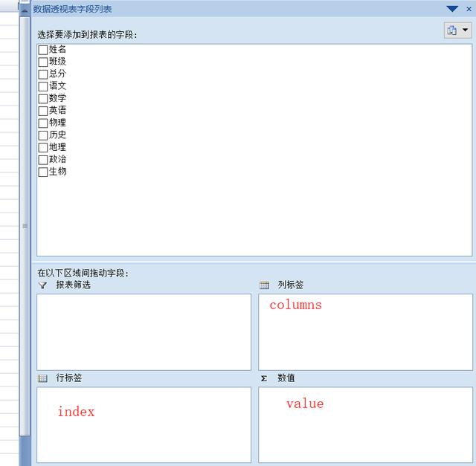Image resolution: width=476 pixels, height=466 pixels.
Task: Check the 姓名 field checkbox
Action: tap(43, 50)
